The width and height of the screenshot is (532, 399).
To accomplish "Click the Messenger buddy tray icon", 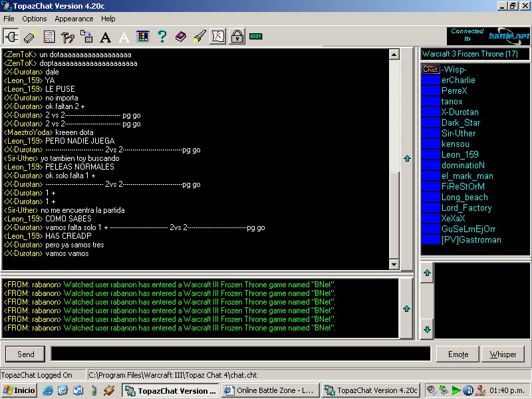I will [x=480, y=390].
